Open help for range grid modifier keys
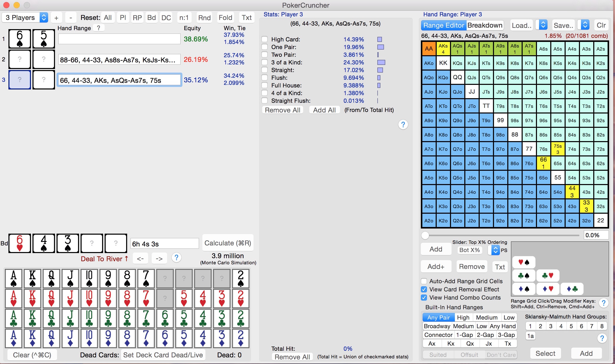Viewport: 615px width, 364px height. [603, 303]
